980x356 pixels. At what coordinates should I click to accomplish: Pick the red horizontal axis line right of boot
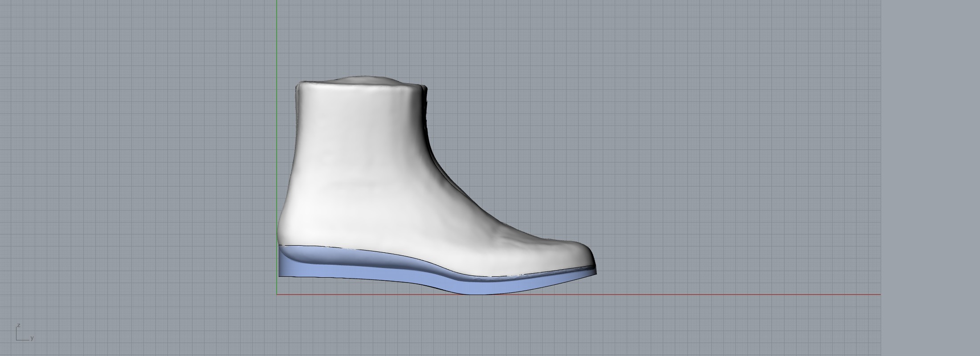[x=735, y=294]
